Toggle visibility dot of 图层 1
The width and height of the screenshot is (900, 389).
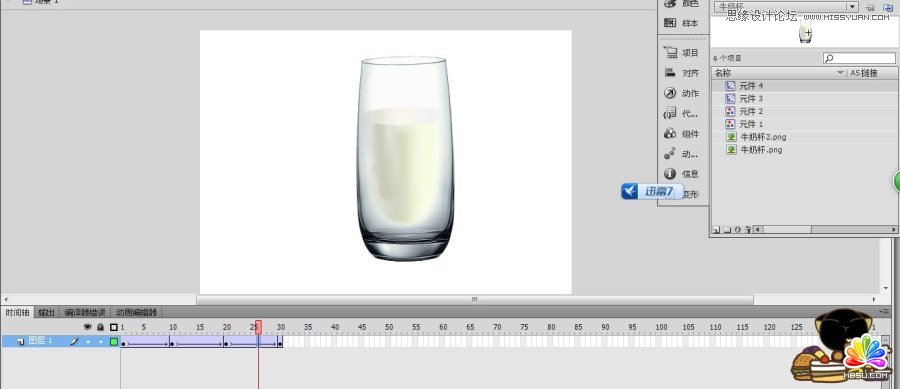coord(88,341)
